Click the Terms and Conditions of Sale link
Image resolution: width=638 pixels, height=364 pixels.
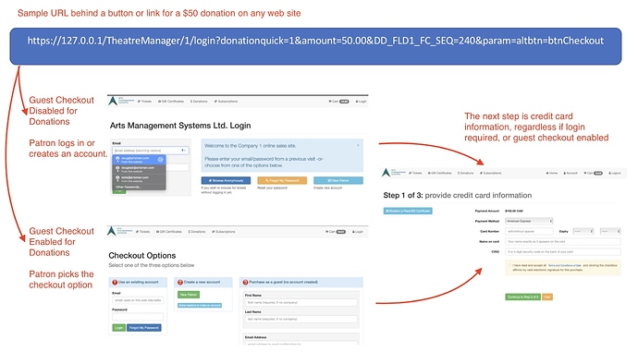[565, 265]
